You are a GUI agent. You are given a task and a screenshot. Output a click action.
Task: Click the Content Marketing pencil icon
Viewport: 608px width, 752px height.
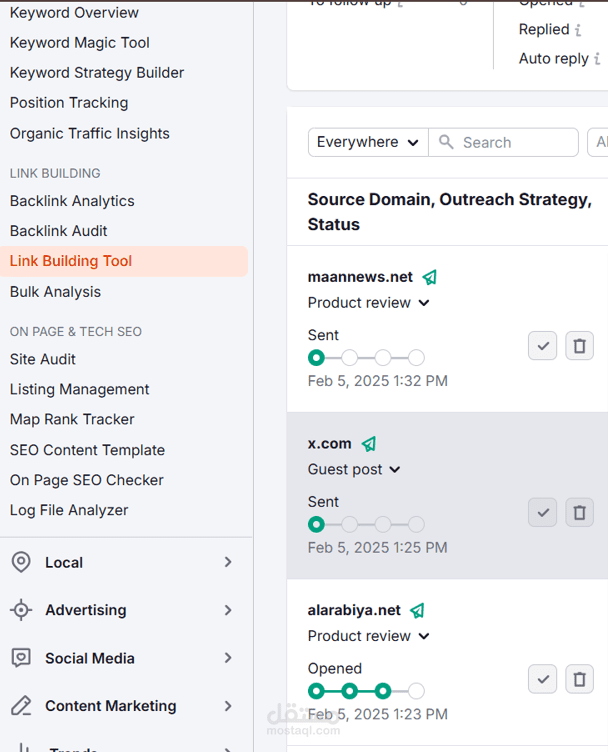[x=21, y=706]
